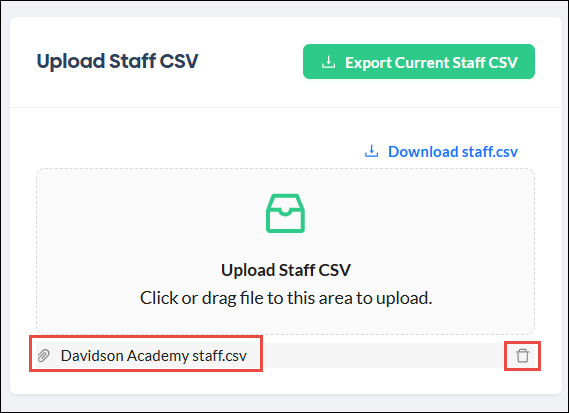Open the Davidson Academy staff.csv file entry
Viewport: 569px width, 413px height.
point(154,356)
